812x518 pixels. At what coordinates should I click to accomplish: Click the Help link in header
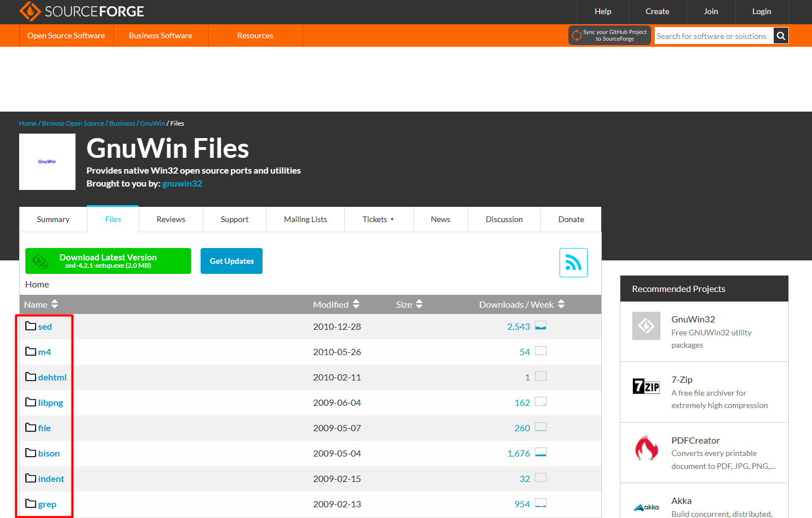[603, 11]
